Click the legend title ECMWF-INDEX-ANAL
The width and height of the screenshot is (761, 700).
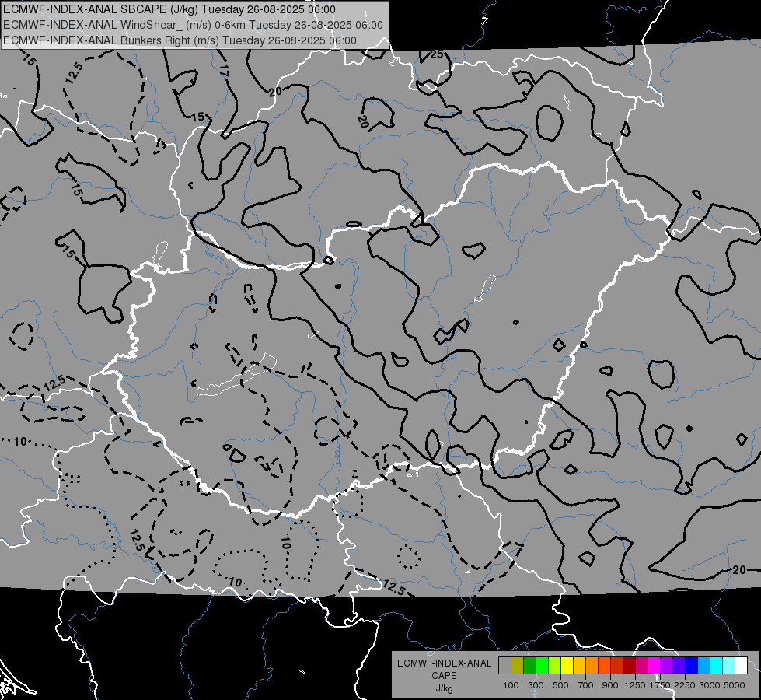tap(444, 663)
